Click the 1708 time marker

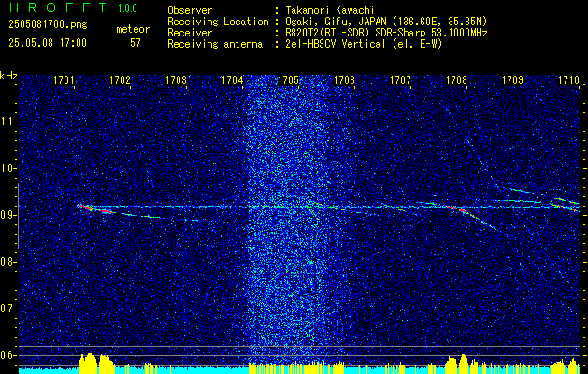[x=456, y=79]
